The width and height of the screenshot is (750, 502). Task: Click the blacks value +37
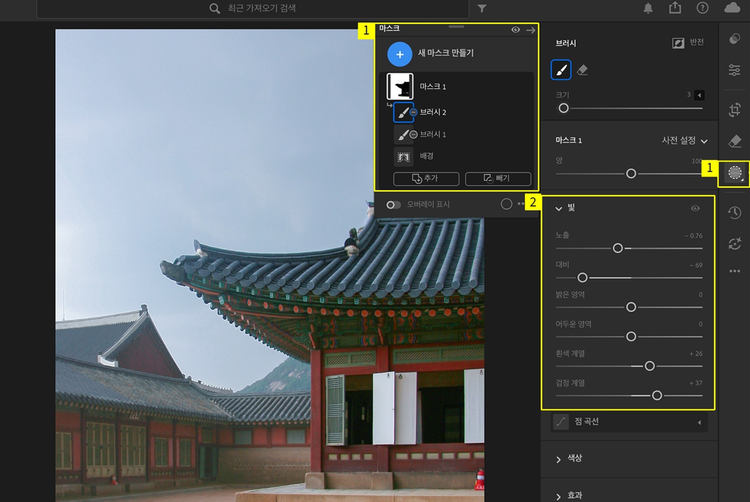tap(696, 383)
